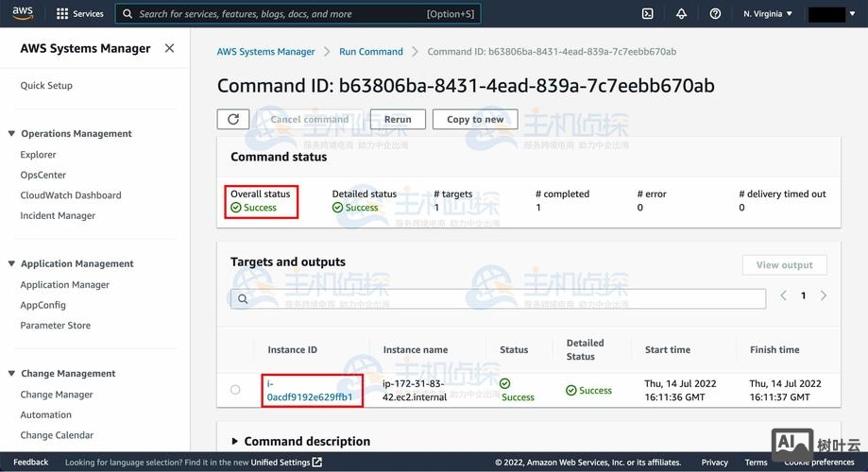Screen dimensions: 868x472
Task: Open Incident Manager in sidebar
Action: 58,215
